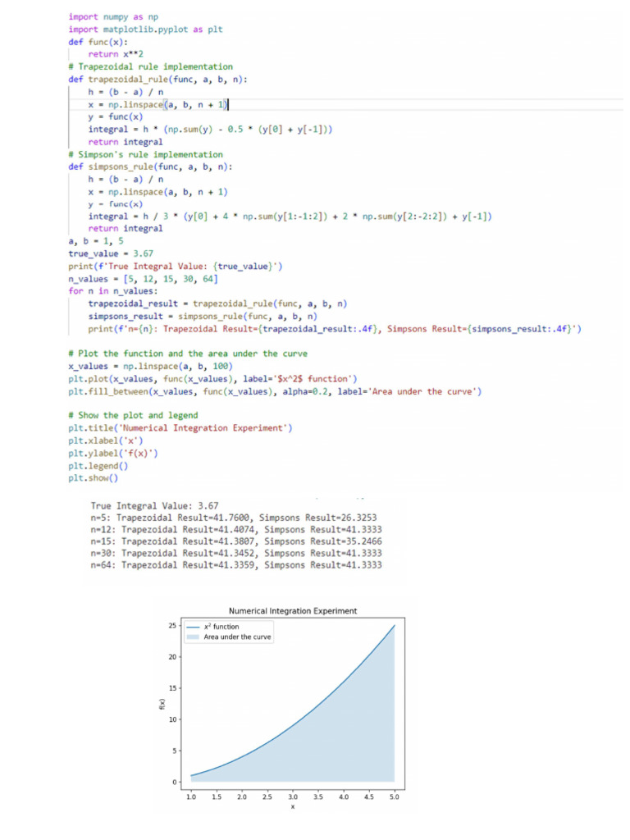Click the '# Plot the function and the area' comment
This screenshot has width=630, height=840.
(x=188, y=354)
